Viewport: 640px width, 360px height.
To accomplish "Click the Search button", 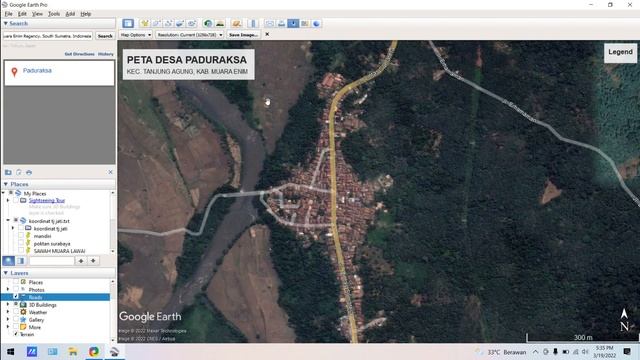I will pyautogui.click(x=105, y=36).
